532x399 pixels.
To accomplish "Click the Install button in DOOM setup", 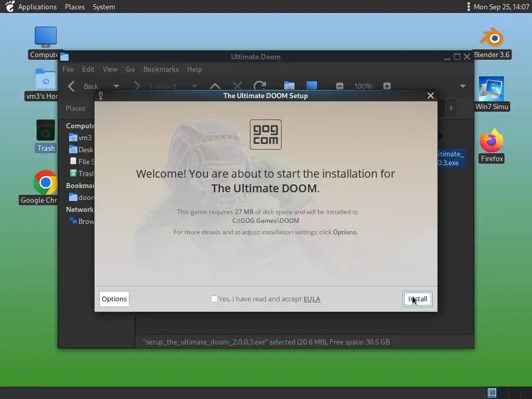I will click(x=417, y=299).
